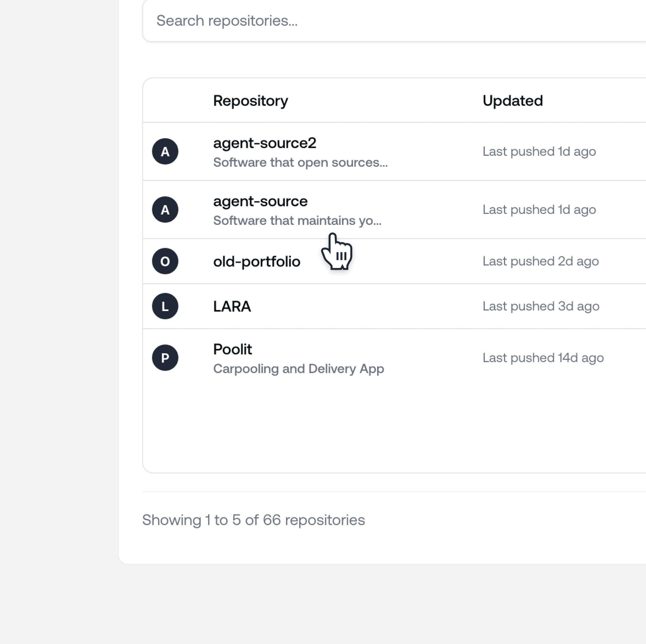This screenshot has width=646, height=644.
Task: Click the "Carpooling and Delivery App" description
Action: (x=298, y=369)
